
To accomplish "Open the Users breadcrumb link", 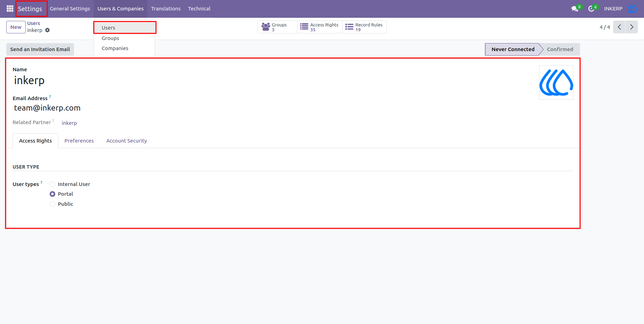I will pos(34,23).
